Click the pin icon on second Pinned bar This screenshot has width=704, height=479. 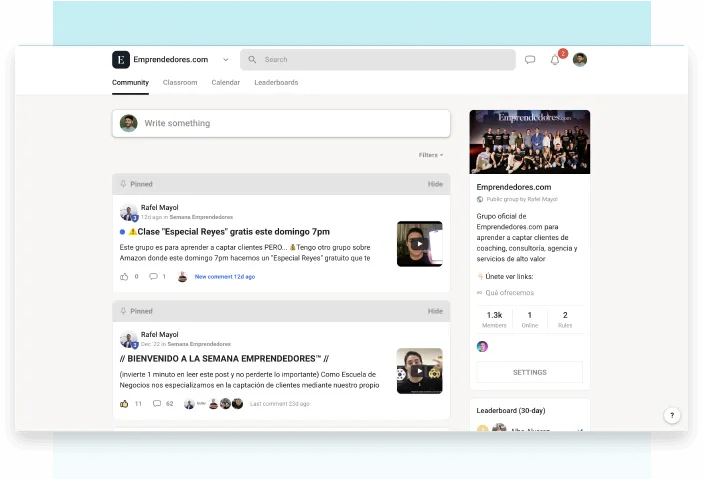[123, 311]
